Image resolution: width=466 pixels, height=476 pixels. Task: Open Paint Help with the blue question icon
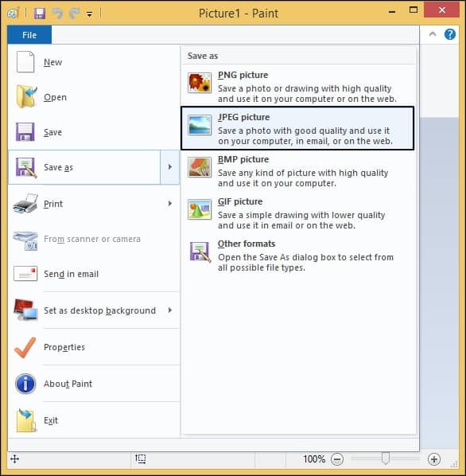pos(450,34)
